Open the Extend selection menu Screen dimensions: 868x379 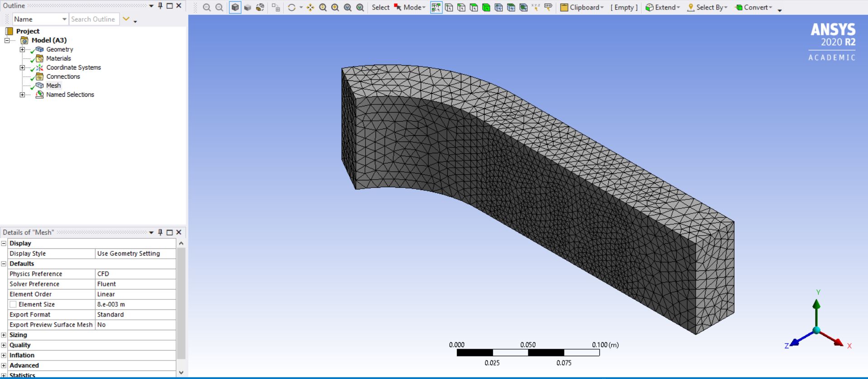[x=663, y=7]
